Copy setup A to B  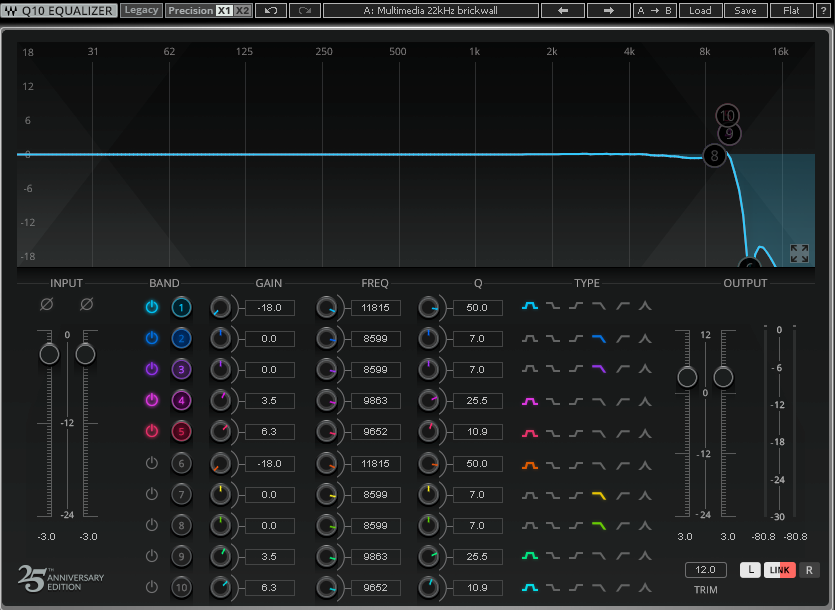pyautogui.click(x=654, y=10)
